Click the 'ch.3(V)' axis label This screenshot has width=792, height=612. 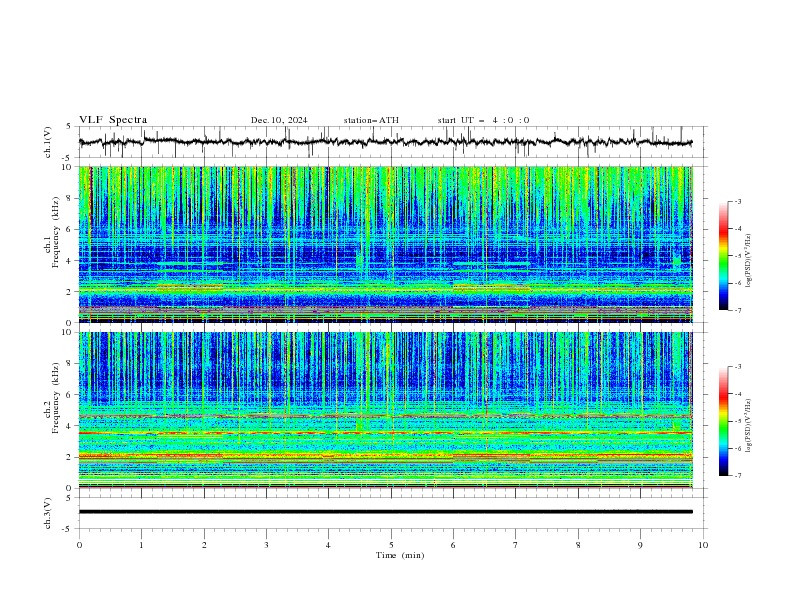coord(48,513)
